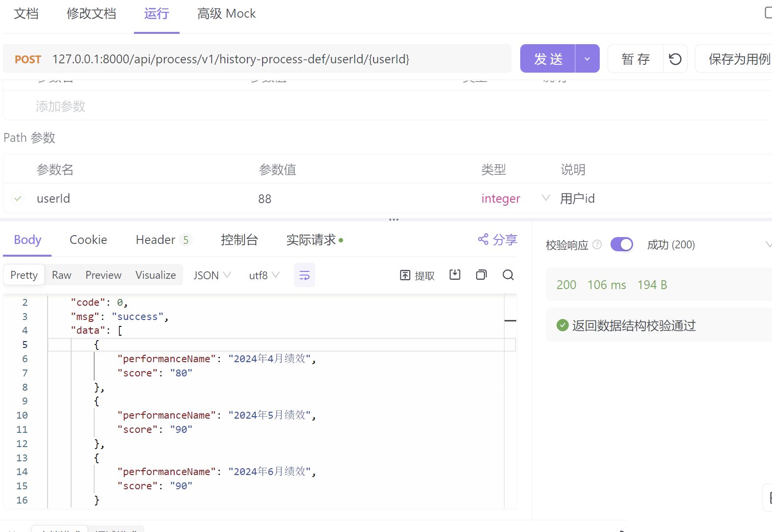Image resolution: width=772 pixels, height=532 pixels.
Task: Switch to the 高级 Mock tab
Action: [226, 14]
